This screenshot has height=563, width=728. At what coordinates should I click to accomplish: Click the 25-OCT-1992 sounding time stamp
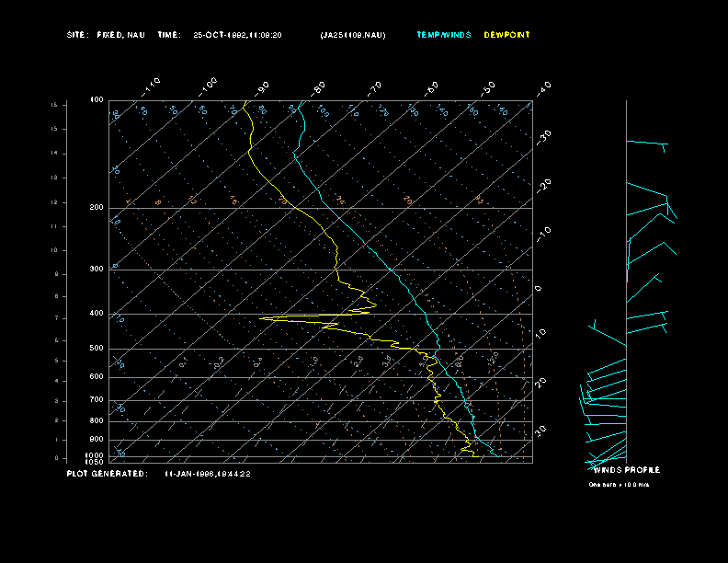click(237, 35)
